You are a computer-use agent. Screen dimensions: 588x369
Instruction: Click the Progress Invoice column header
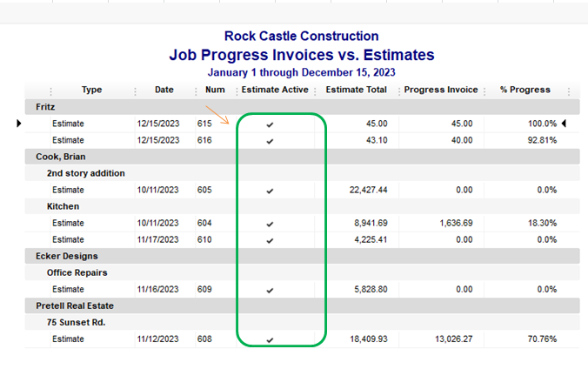tap(441, 90)
